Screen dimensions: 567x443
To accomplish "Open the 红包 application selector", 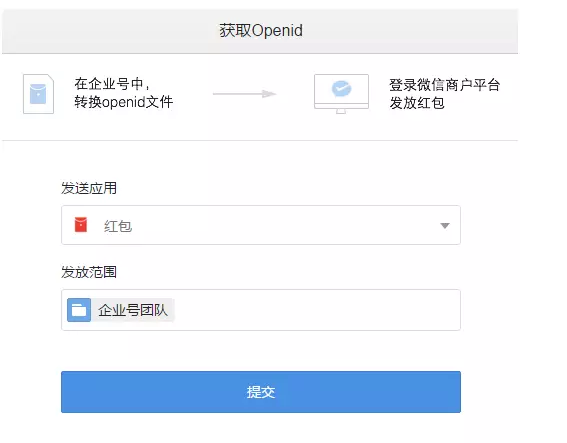I will tap(261, 225).
